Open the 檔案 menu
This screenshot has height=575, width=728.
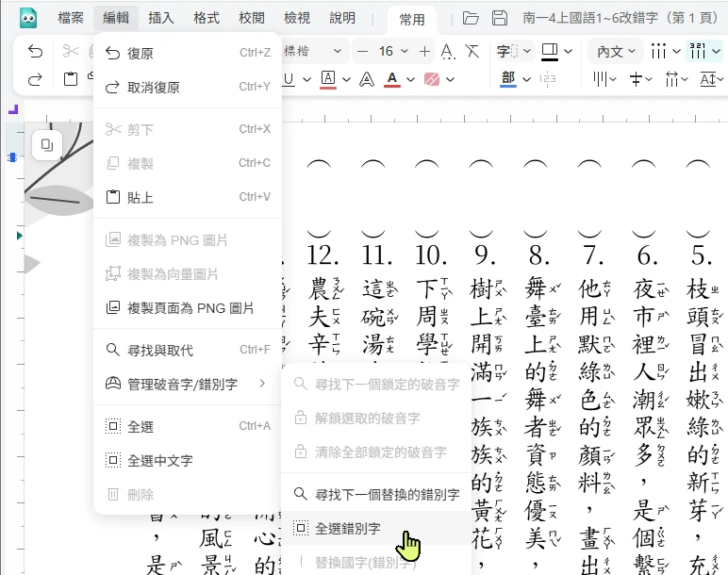[x=71, y=18]
